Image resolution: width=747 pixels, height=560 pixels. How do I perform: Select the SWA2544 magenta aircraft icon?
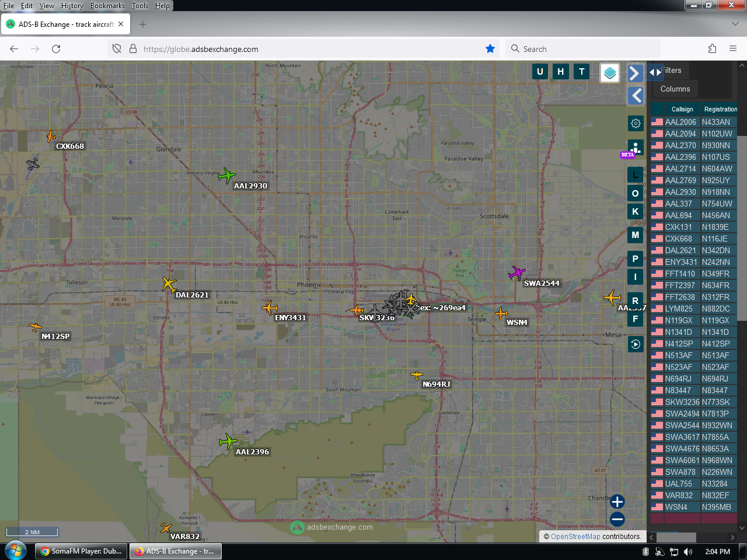(517, 272)
